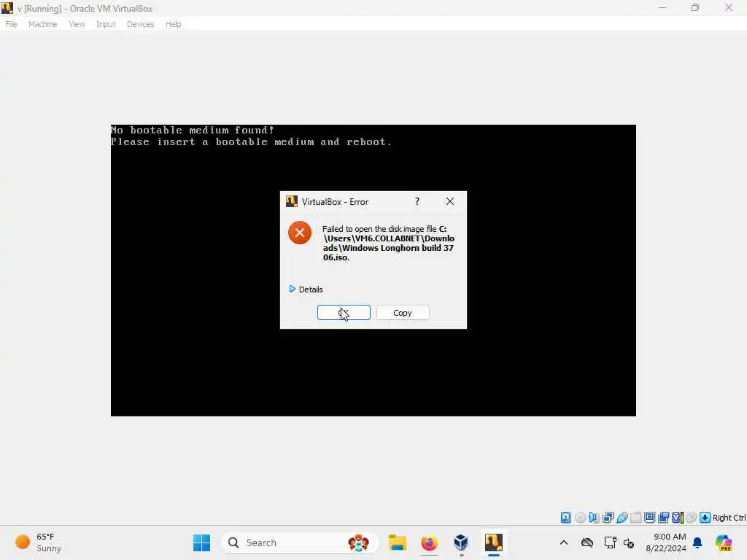Image resolution: width=747 pixels, height=560 pixels.
Task: Click the network tray icon
Action: (611, 542)
